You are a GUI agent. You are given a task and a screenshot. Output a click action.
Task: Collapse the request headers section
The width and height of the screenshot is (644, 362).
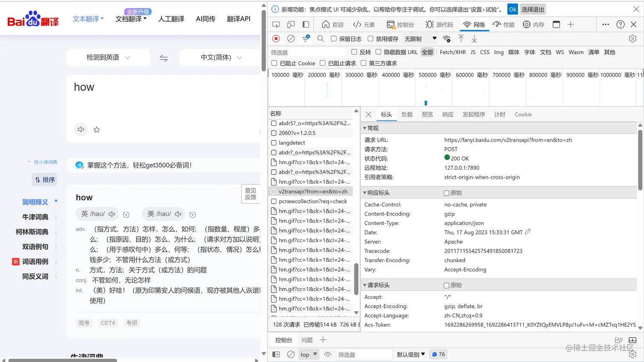pos(365,285)
